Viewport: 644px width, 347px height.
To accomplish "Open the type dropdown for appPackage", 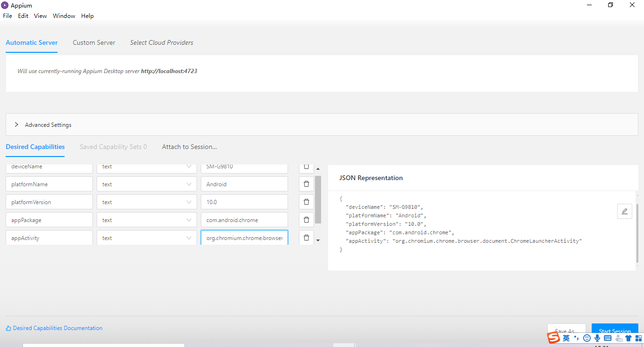I will pos(147,220).
